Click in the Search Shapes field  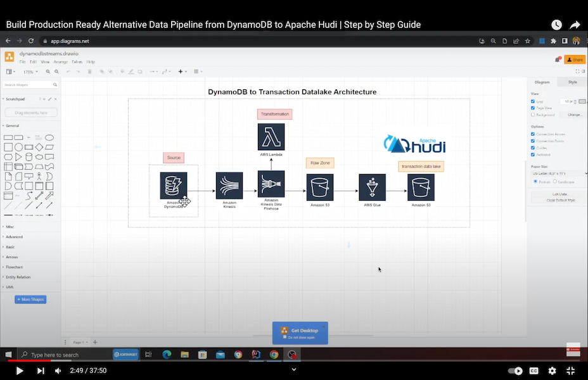[29, 84]
